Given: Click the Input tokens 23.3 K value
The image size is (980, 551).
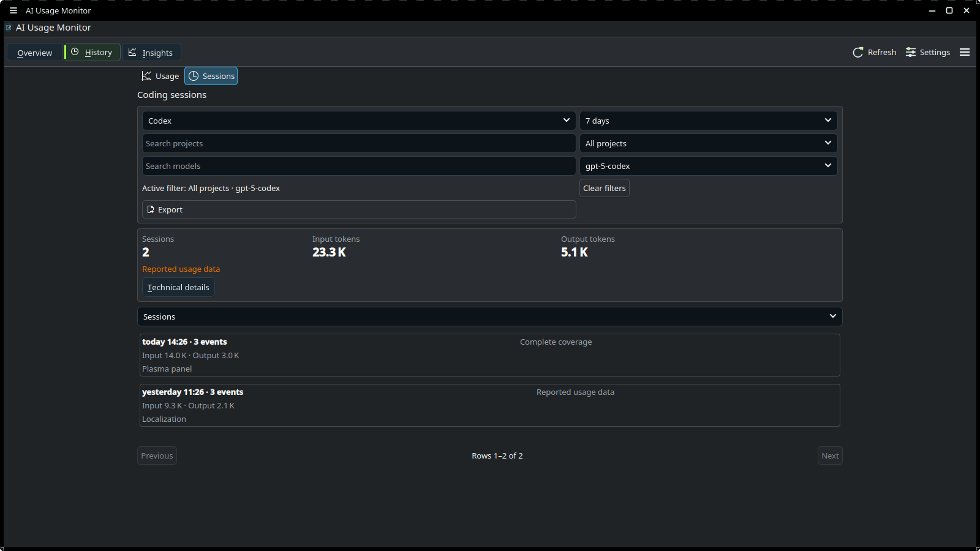Looking at the screenshot, I should pyautogui.click(x=329, y=252).
